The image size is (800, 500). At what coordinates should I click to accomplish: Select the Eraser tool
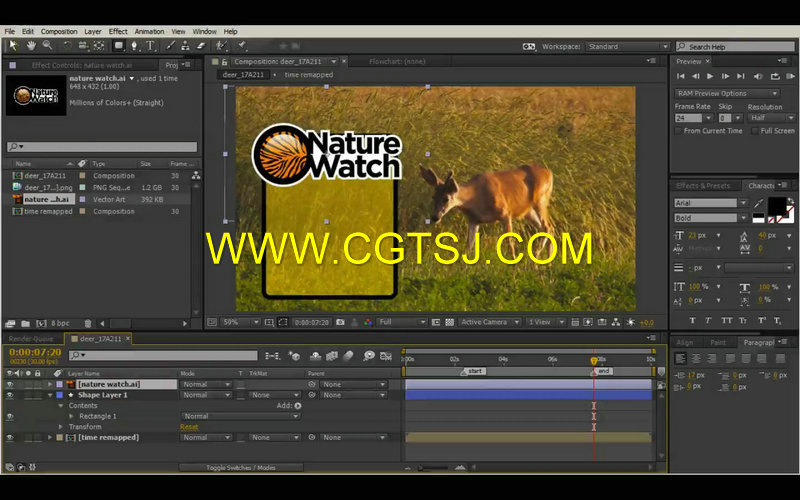(201, 46)
